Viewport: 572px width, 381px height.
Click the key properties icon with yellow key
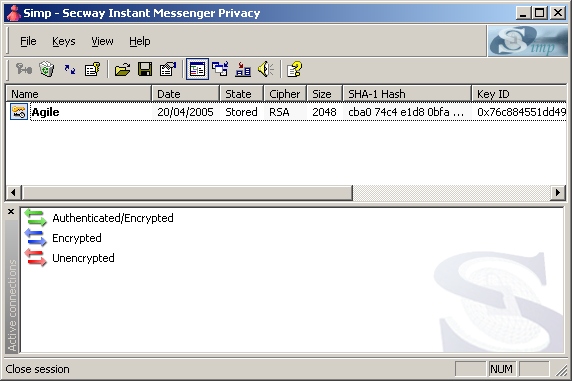(x=92, y=69)
